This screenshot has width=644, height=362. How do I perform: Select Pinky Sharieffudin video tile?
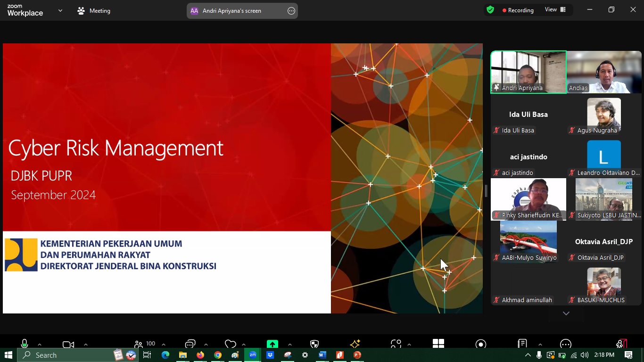(x=528, y=199)
